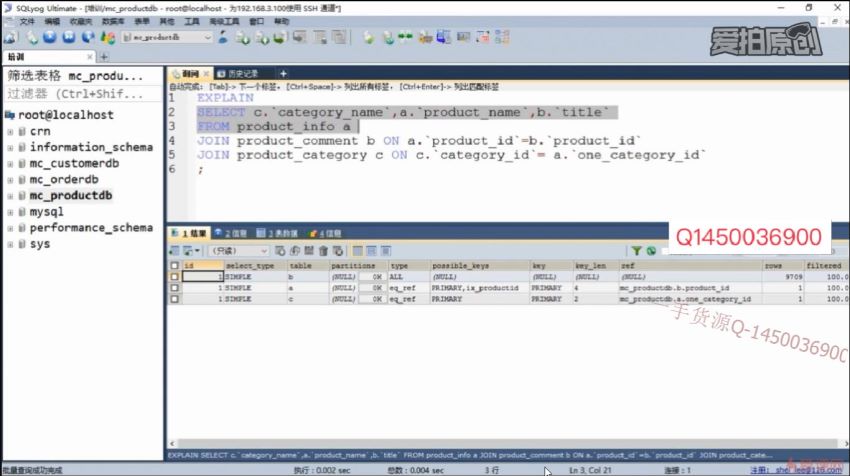Expand the mc_orderdb tree node
This screenshot has width=850, height=476.
10,180
